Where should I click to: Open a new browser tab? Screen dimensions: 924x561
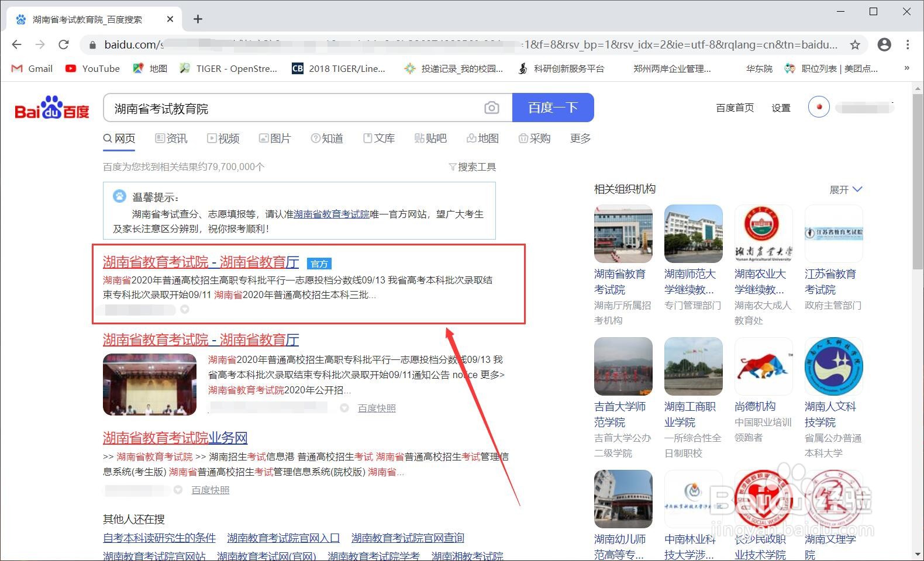tap(198, 19)
